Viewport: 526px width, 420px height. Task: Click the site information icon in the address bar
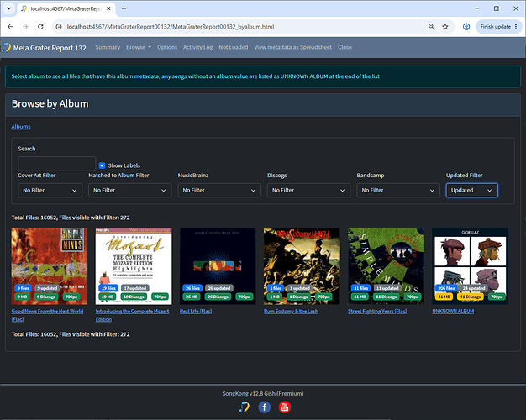[x=59, y=27]
